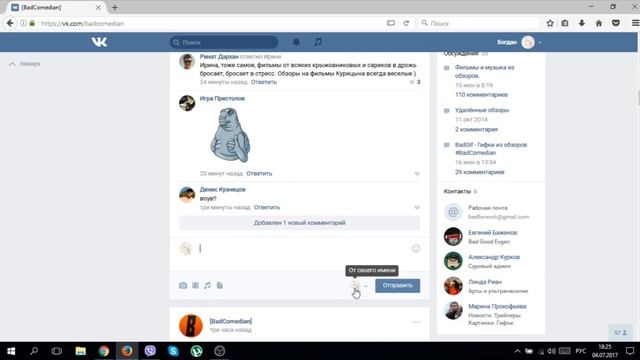Bookmark this page with star icon

(550, 23)
